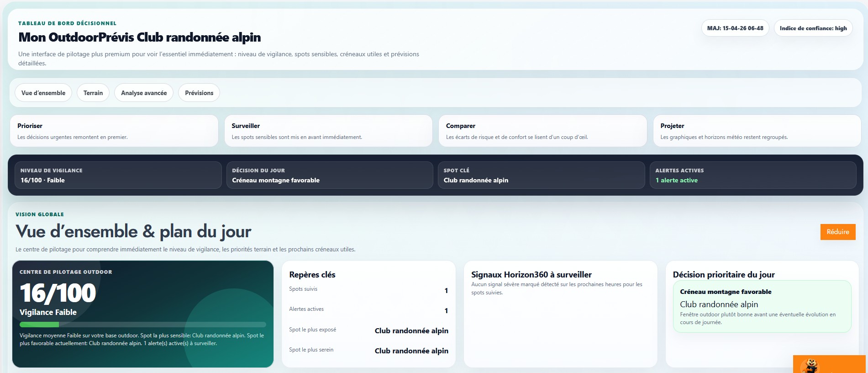Click the MAJ update timestamp badge

pyautogui.click(x=735, y=28)
